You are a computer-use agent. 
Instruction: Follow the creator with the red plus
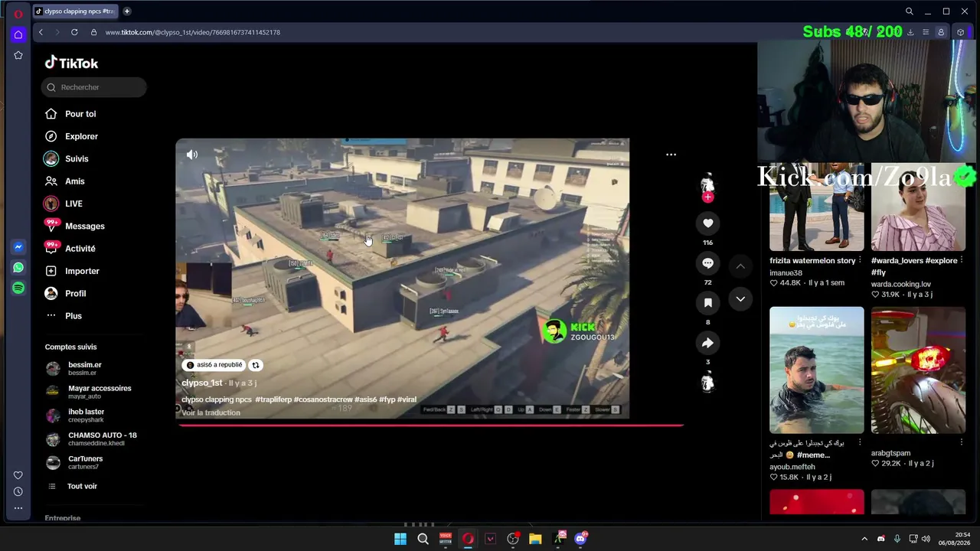click(x=707, y=197)
